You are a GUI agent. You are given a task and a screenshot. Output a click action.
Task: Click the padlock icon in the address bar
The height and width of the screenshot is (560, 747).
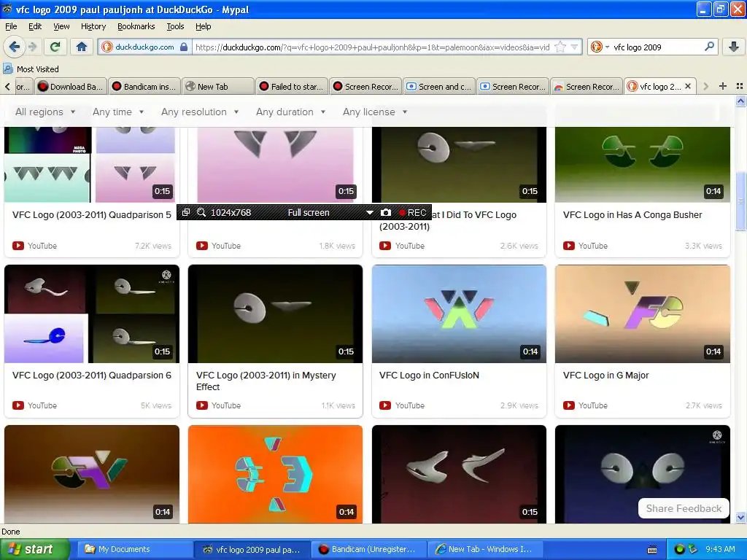click(x=184, y=47)
